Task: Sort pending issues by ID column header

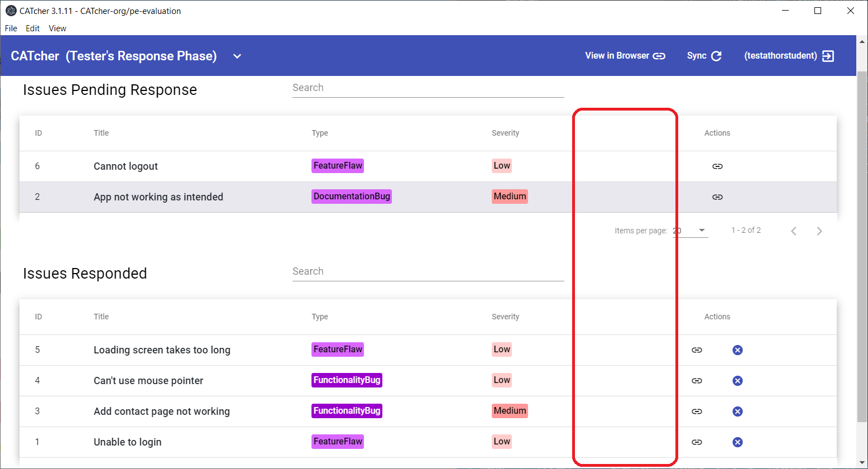Action: point(39,133)
